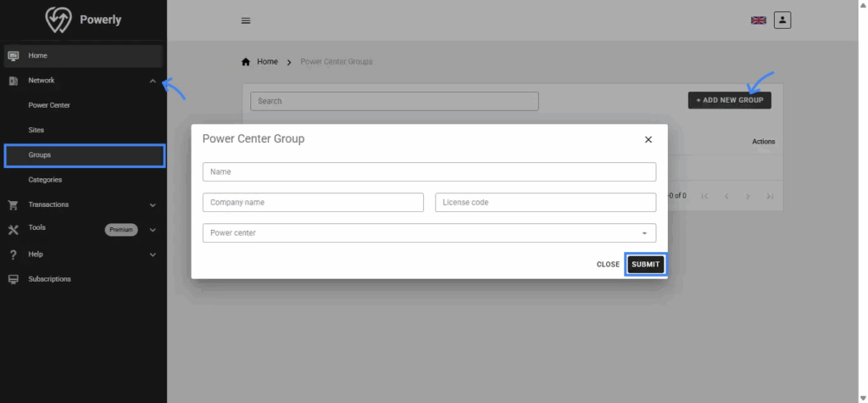Collapse the Network menu chevron
Screen dimensions: 868x403
[x=153, y=81]
